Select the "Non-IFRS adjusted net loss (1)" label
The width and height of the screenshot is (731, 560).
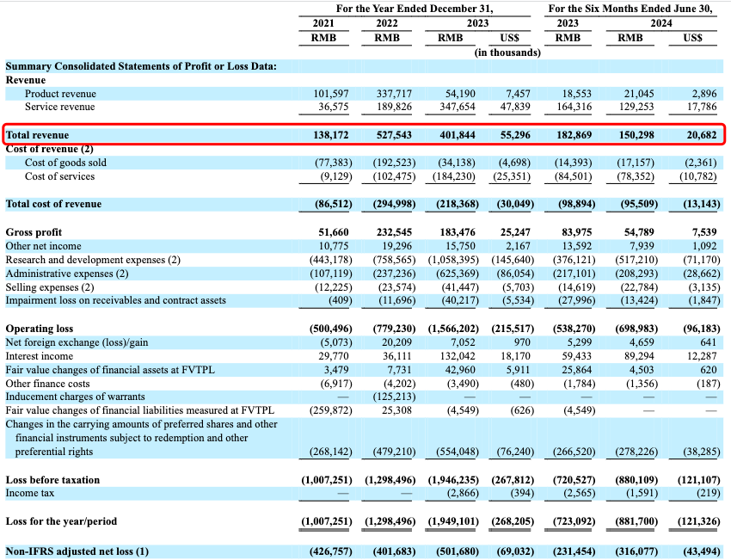(x=77, y=551)
